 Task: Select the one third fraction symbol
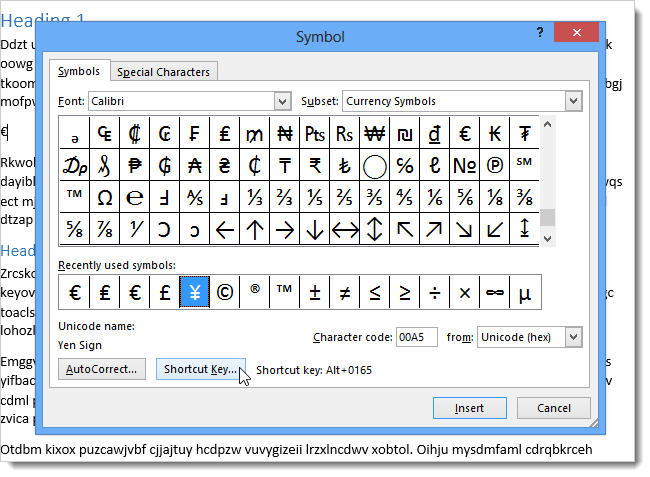(x=255, y=197)
